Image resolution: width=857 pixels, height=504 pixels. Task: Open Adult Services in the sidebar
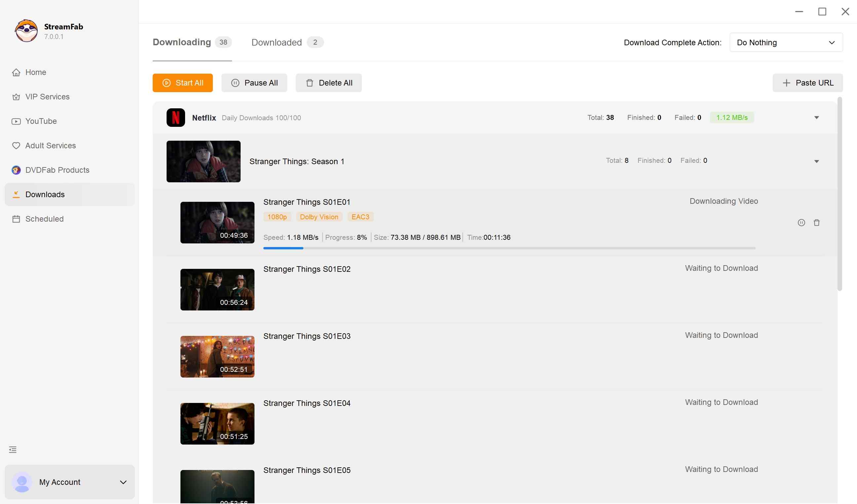(x=50, y=145)
